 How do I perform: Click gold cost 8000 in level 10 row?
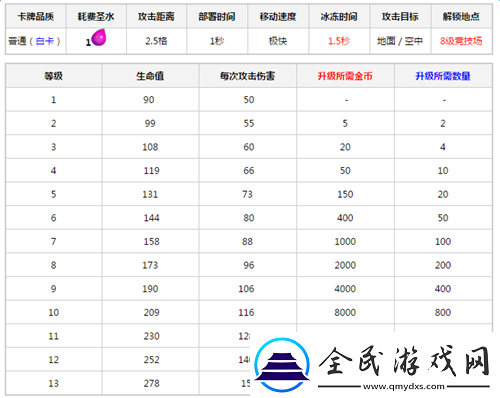(x=345, y=313)
